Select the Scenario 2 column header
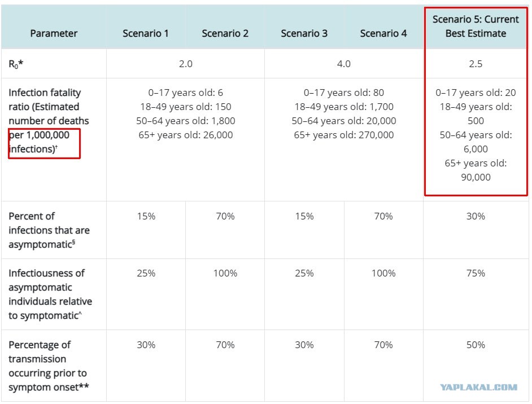Image resolution: width=532 pixels, height=404 pixels. pyautogui.click(x=225, y=33)
